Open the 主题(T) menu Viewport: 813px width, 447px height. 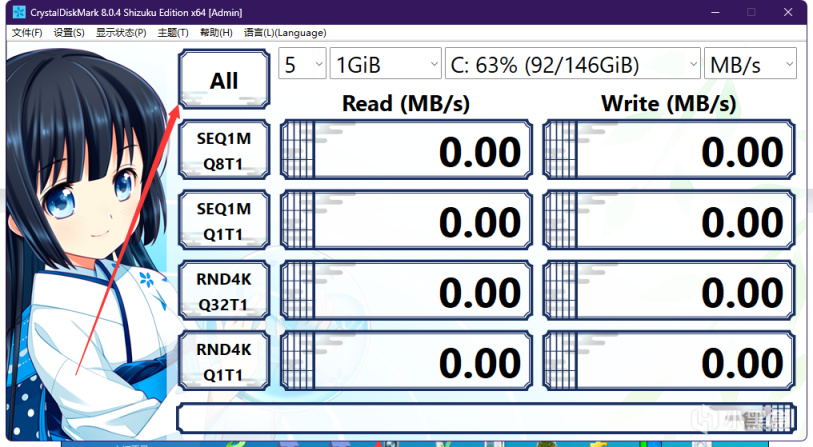(x=173, y=33)
